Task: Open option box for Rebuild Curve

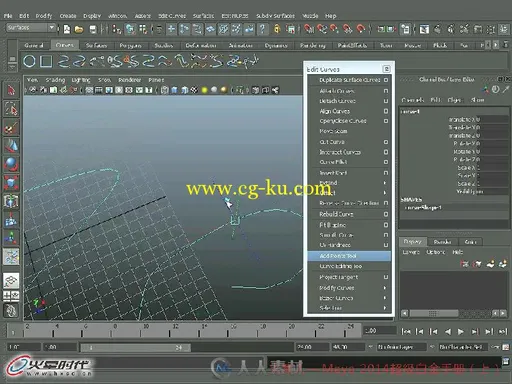Action: coord(386,214)
